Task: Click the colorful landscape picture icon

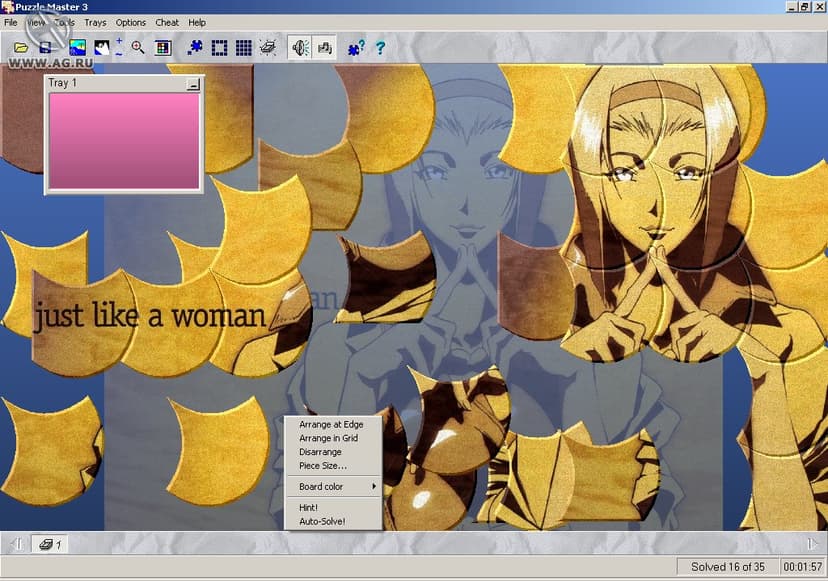Action: pos(77,48)
